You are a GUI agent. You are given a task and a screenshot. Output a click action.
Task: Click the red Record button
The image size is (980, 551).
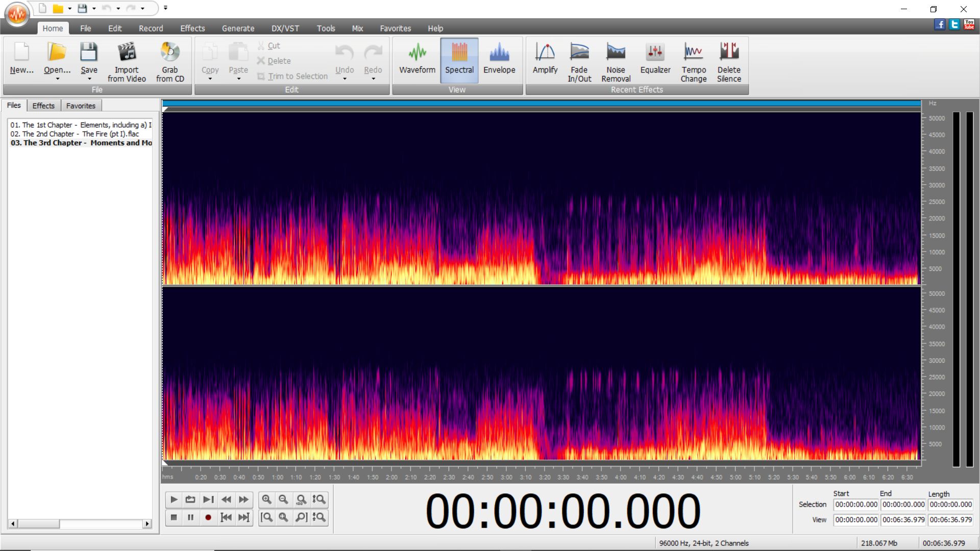[x=208, y=517]
